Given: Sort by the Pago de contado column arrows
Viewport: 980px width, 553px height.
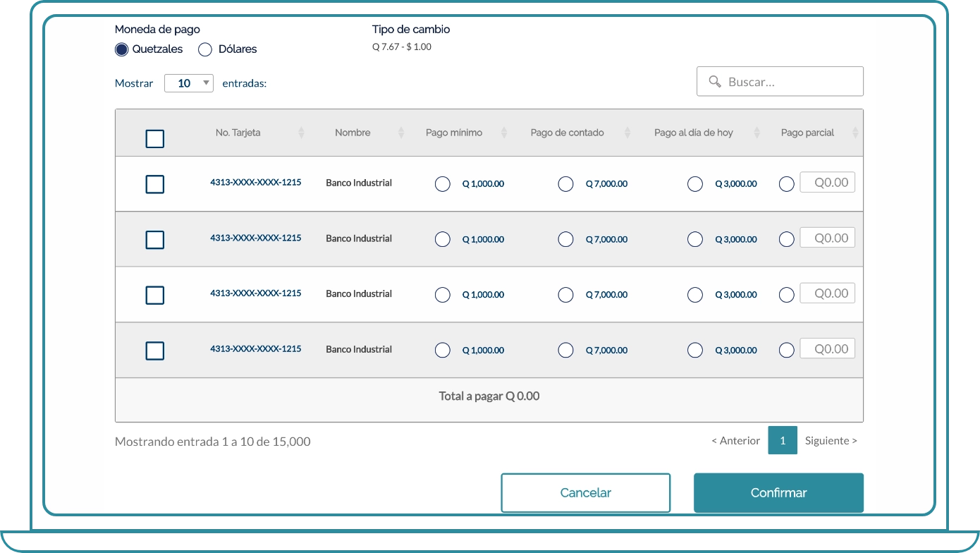Looking at the screenshot, I should [627, 133].
